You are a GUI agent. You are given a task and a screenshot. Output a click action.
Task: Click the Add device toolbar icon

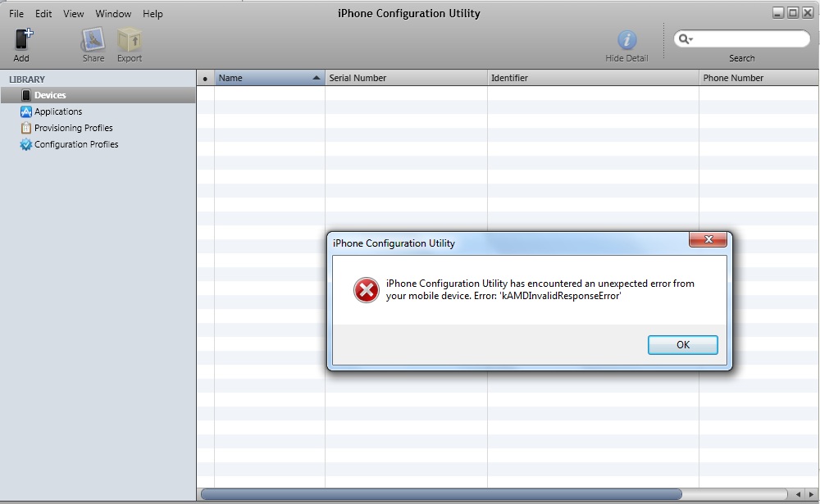click(23, 39)
